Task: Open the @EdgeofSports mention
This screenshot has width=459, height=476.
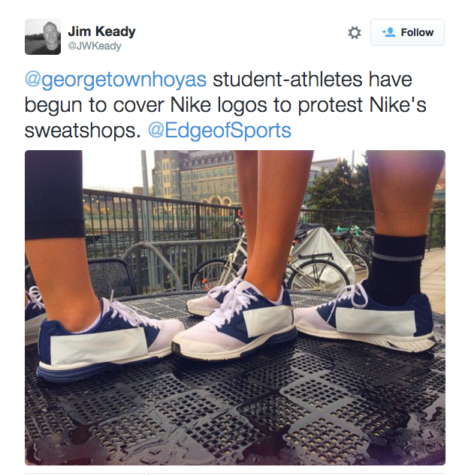Action: click(x=219, y=131)
